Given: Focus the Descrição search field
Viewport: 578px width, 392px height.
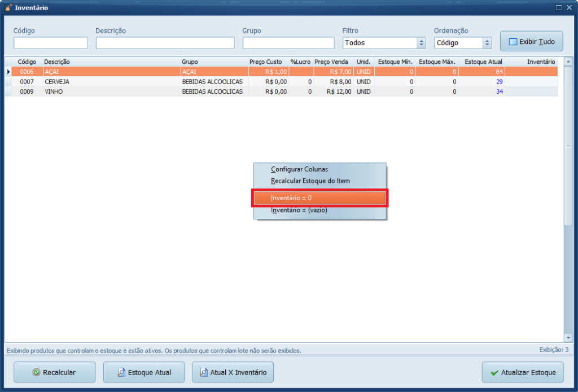Looking at the screenshot, I should click(165, 43).
